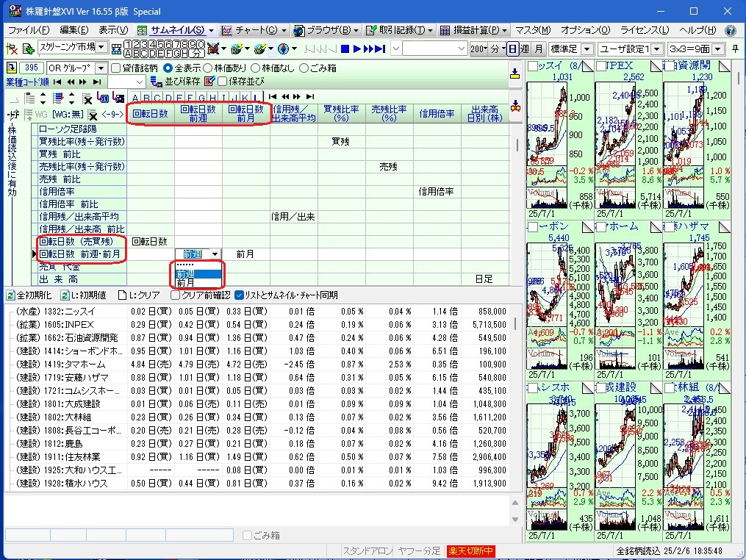The height and width of the screenshot is (560, 746).
Task: Open the ファイル(F) menu
Action: pos(29,30)
